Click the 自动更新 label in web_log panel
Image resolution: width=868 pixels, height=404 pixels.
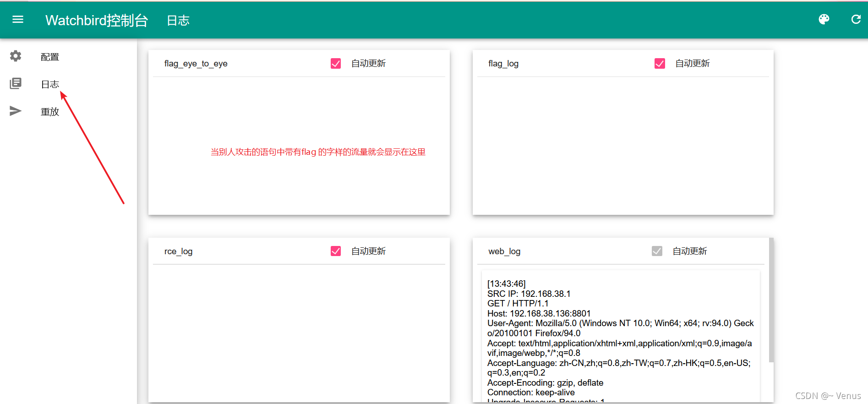coord(690,251)
